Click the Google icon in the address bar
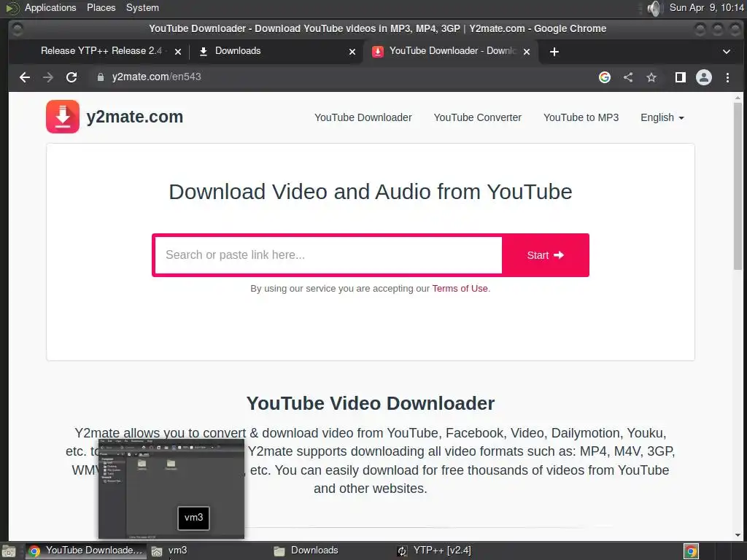The width and height of the screenshot is (747, 560). (605, 77)
